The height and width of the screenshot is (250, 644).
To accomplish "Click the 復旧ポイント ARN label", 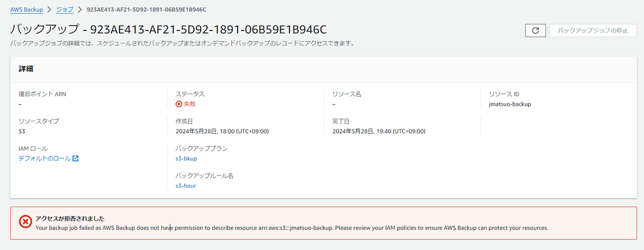I will [x=42, y=94].
